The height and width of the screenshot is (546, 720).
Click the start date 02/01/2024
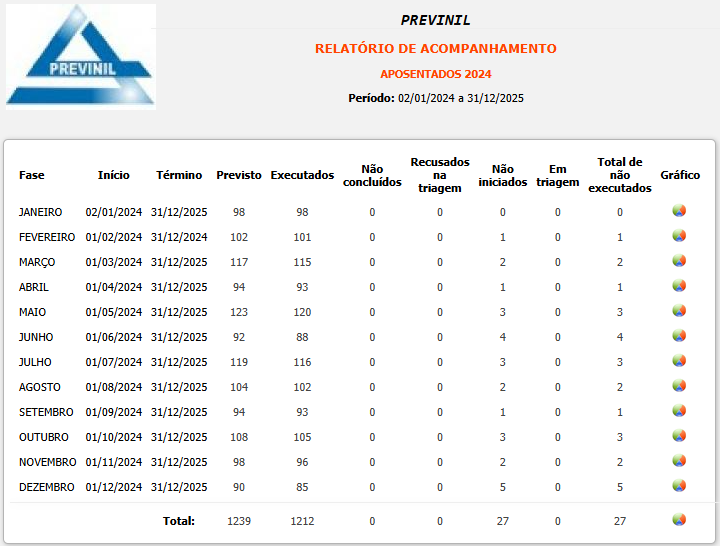pyautogui.click(x=113, y=212)
